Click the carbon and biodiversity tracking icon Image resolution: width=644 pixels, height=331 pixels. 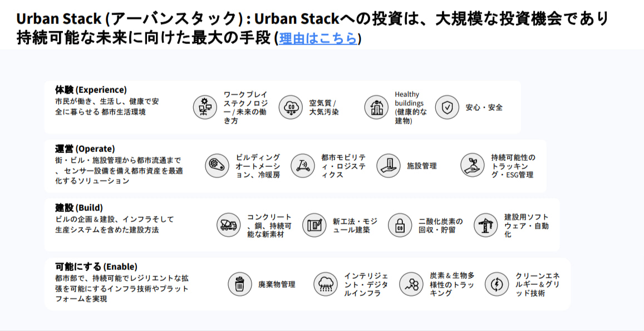click(x=411, y=284)
